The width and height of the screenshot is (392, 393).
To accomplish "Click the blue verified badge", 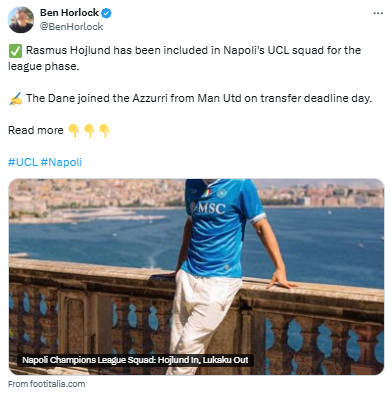I will pyautogui.click(x=106, y=13).
